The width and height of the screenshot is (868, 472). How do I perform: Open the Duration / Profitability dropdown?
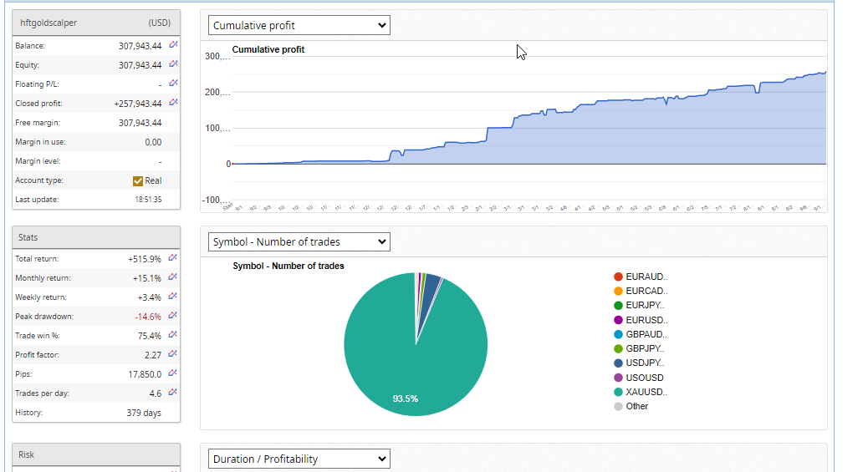click(x=299, y=459)
